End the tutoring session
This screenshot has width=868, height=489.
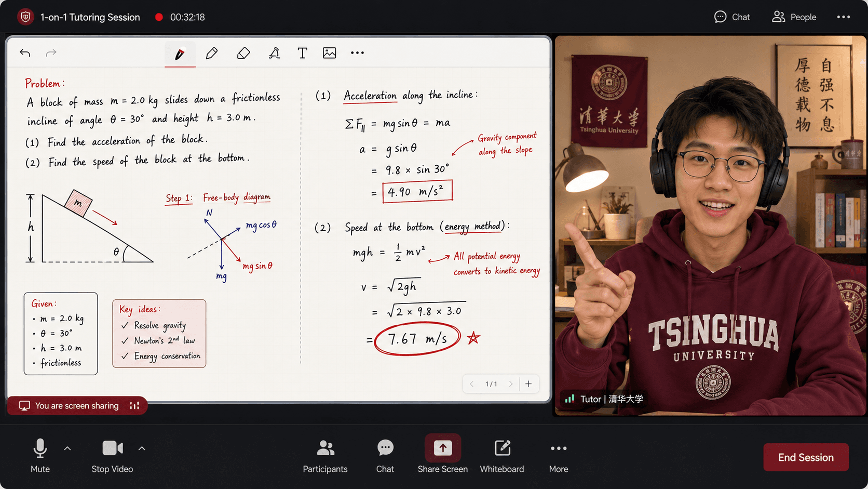806,457
